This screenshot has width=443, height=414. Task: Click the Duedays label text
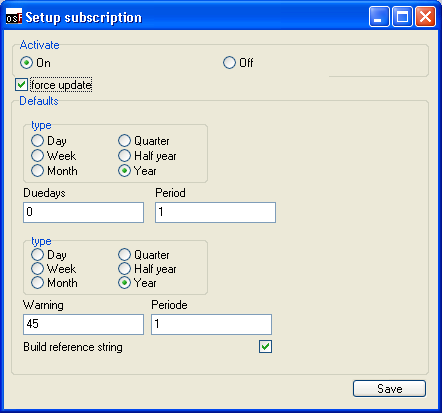click(44, 193)
